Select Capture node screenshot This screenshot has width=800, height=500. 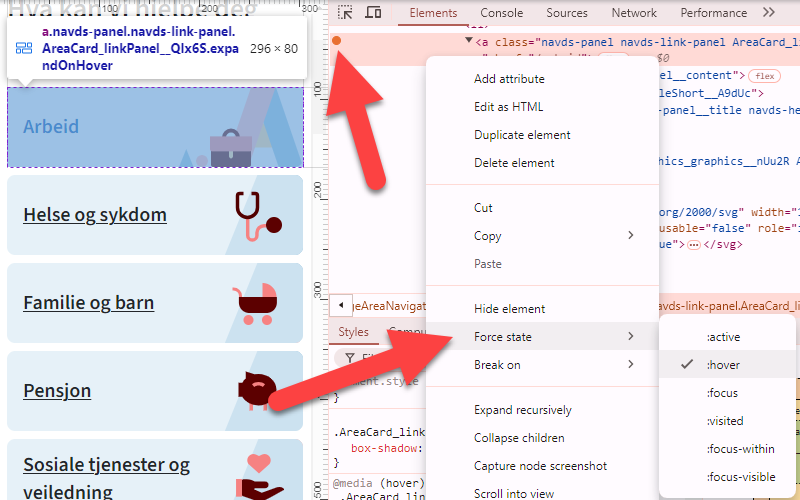542,466
